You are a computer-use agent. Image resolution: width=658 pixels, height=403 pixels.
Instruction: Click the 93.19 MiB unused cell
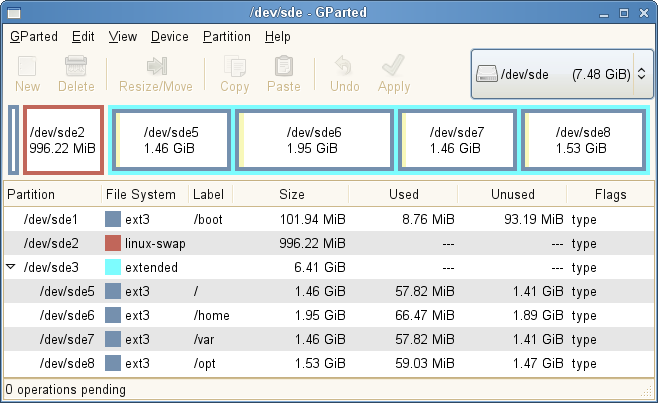[x=534, y=220]
